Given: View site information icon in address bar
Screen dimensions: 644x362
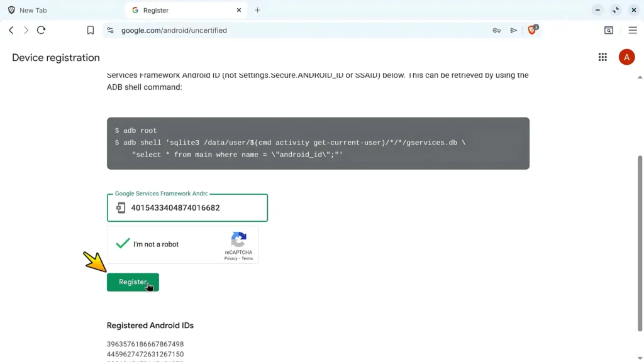Looking at the screenshot, I should (110, 30).
